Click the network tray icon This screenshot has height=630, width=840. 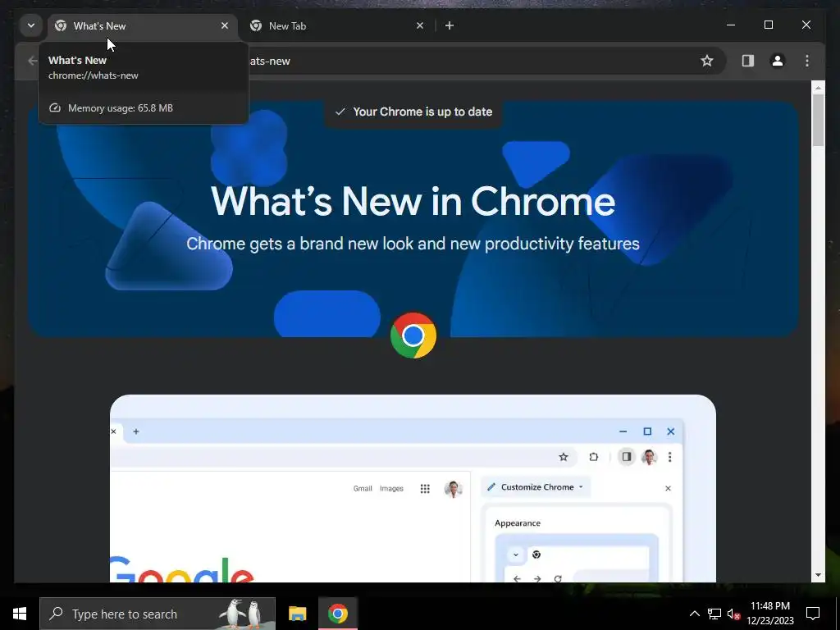(x=714, y=614)
